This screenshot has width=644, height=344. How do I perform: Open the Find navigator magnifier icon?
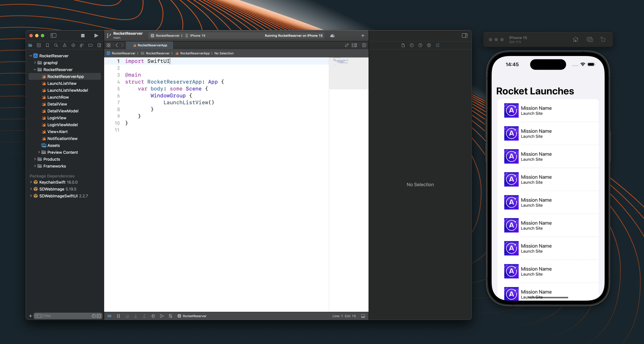(x=56, y=45)
